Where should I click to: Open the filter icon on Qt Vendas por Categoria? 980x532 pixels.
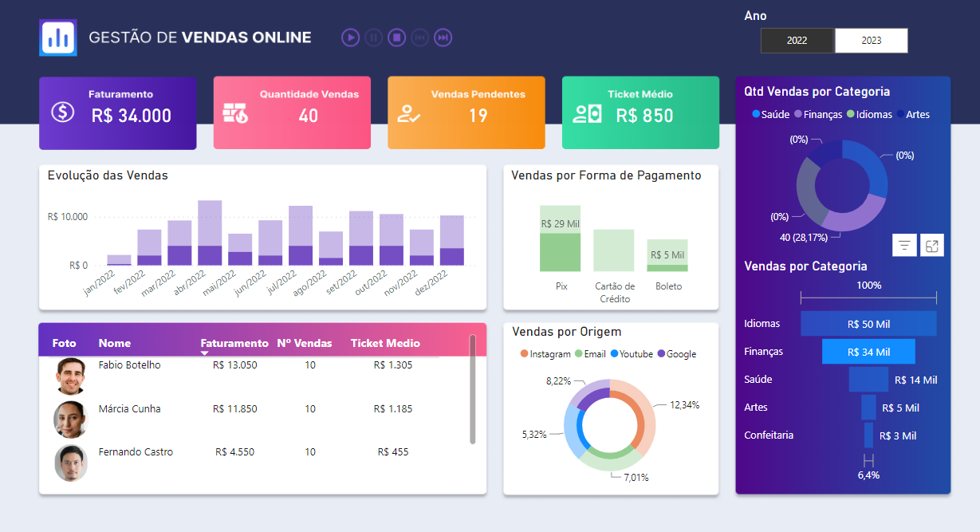[903, 245]
